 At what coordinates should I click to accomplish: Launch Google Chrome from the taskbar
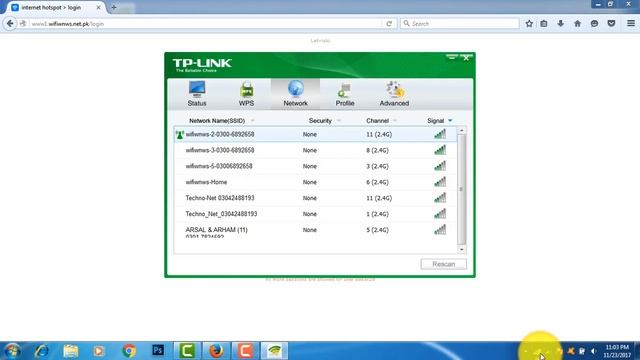click(x=129, y=351)
